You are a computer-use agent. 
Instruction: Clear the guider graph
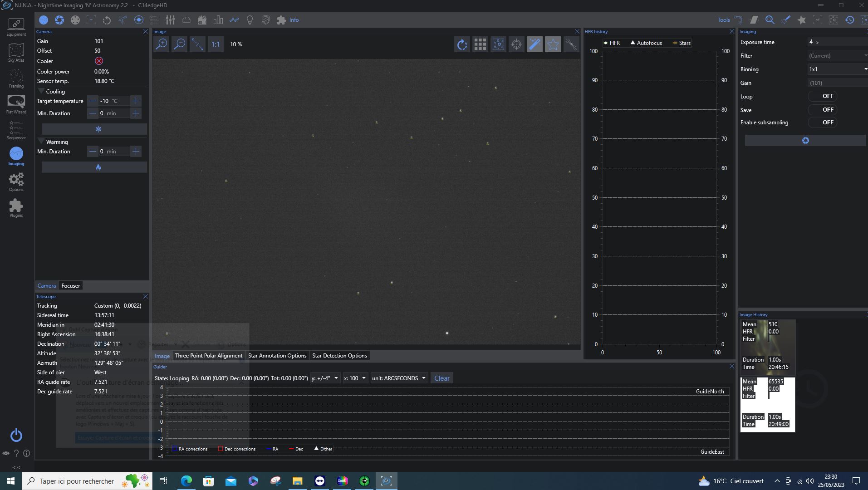[x=442, y=378]
